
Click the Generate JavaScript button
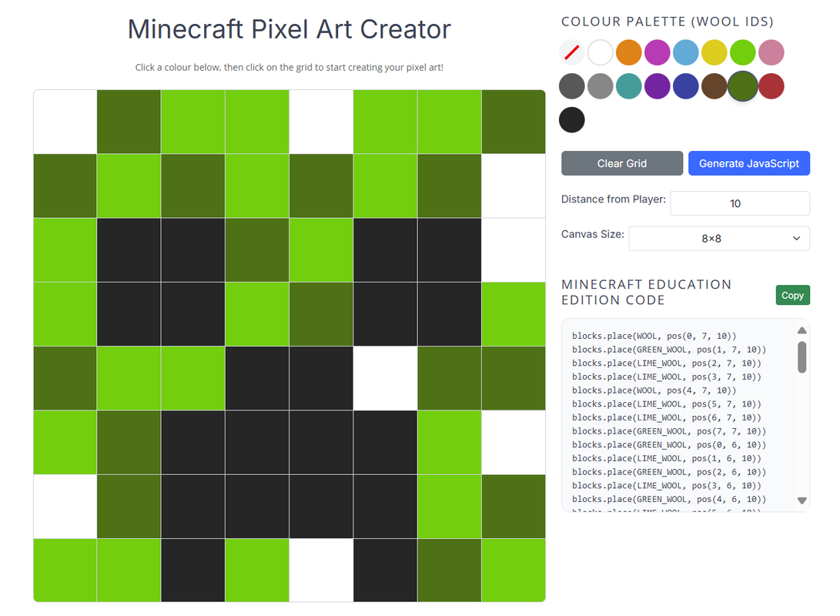click(x=749, y=163)
